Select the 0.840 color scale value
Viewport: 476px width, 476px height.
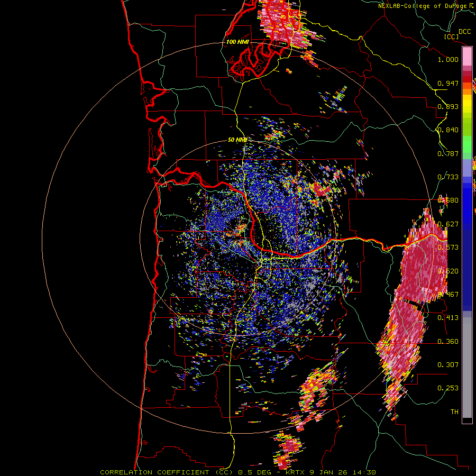[448, 130]
